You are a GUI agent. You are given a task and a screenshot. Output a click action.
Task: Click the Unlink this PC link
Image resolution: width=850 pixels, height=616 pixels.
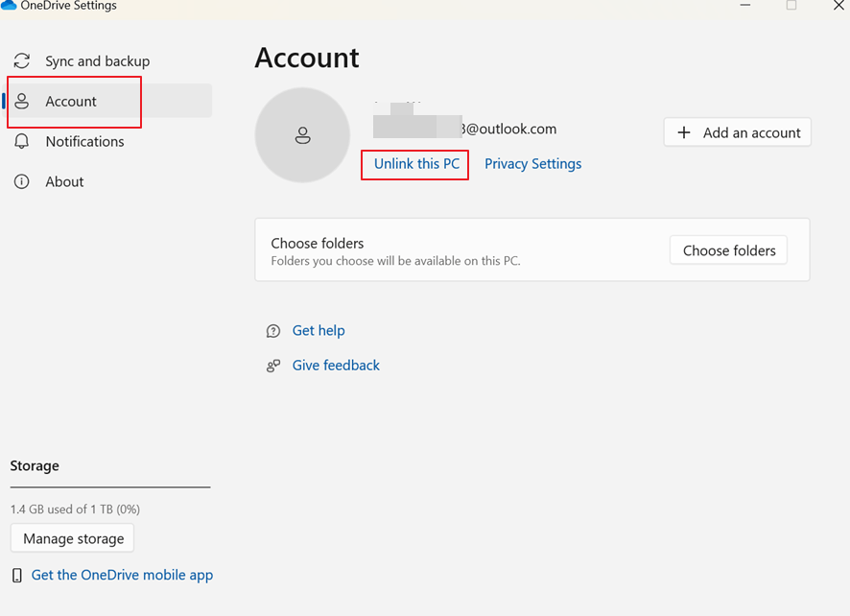click(x=417, y=164)
